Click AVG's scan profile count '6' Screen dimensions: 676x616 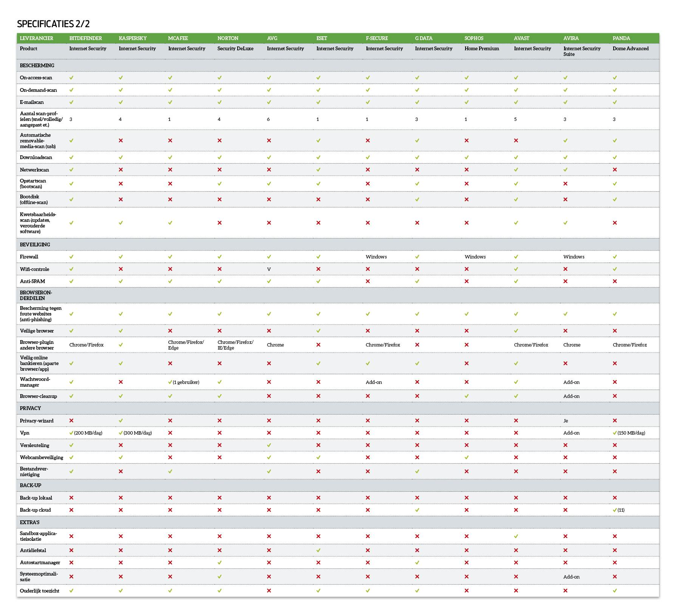point(268,119)
